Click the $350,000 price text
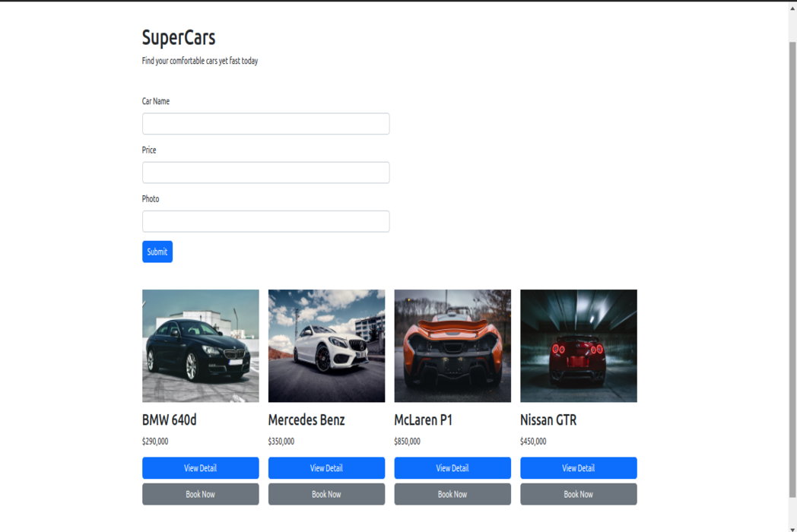Viewport: 797px width, 532px height. (x=281, y=441)
